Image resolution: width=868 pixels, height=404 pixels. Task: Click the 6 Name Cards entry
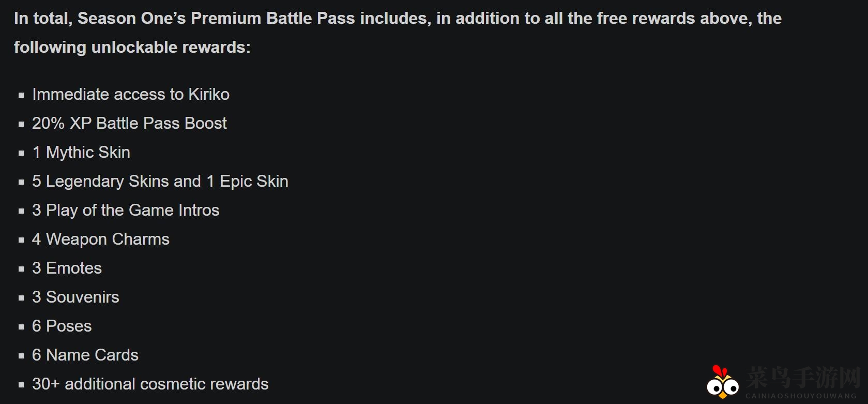pos(85,355)
